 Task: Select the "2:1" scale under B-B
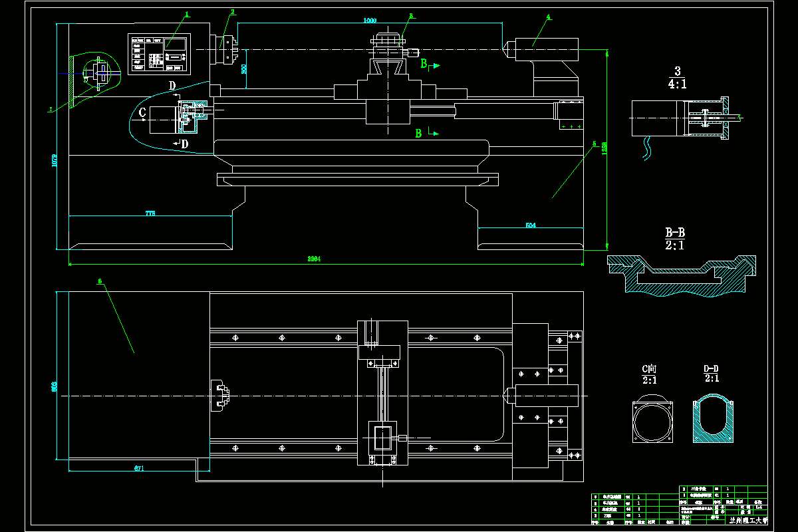[675, 245]
